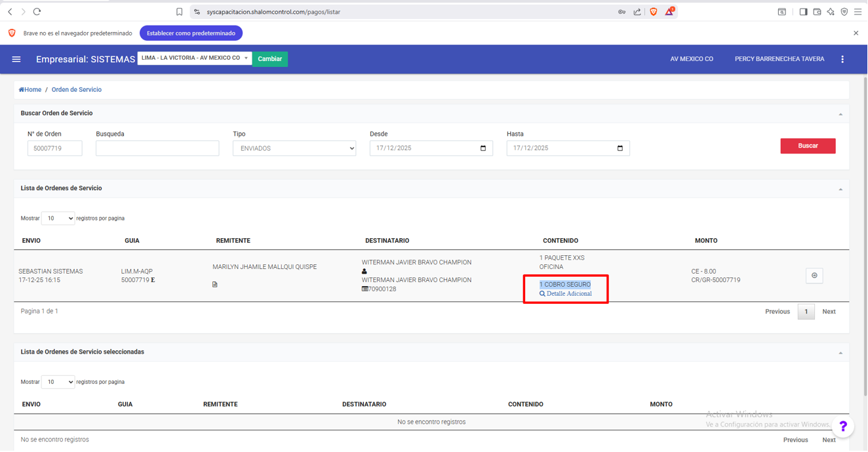Click the document icon under remitente name
This screenshot has height=452, width=868.
215,285
